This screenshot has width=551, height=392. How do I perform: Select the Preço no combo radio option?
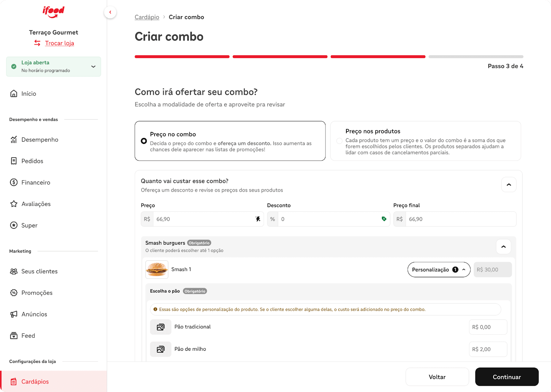[144, 141]
